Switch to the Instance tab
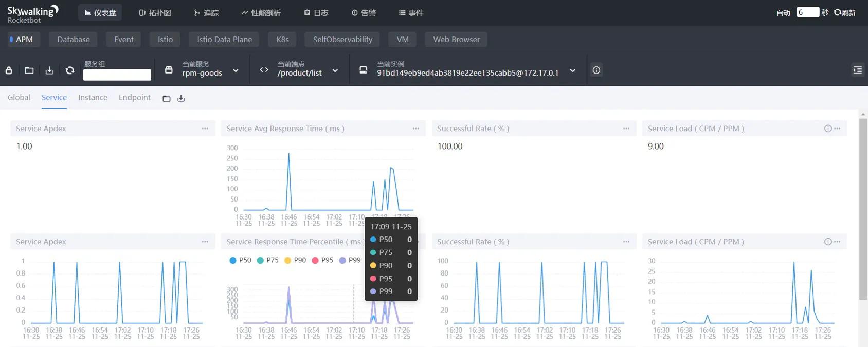 pos(93,98)
